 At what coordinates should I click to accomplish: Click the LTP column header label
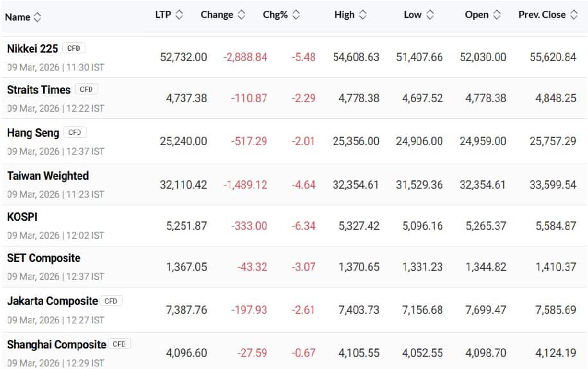(163, 15)
